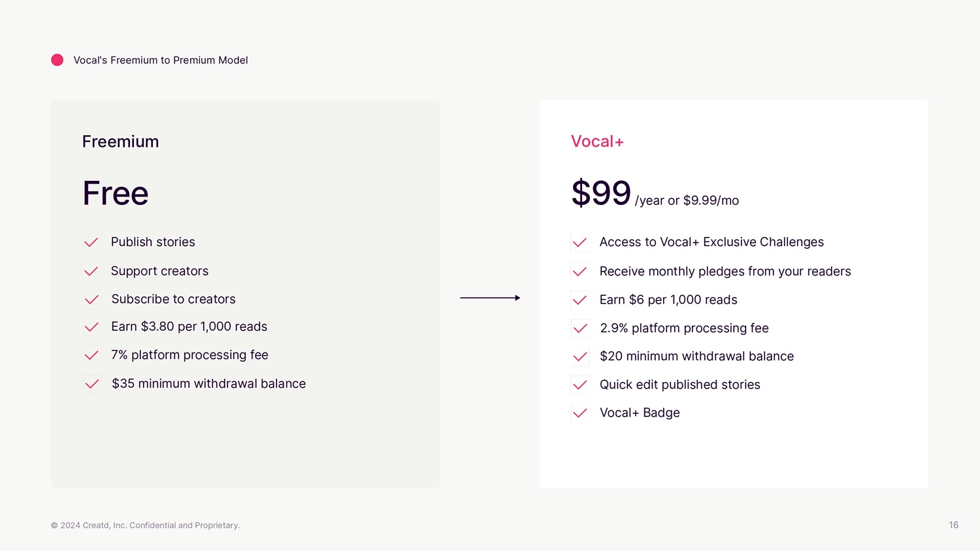Click the slide title Vocal's Freemium to Premium Model
980x551 pixels.
pos(161,60)
